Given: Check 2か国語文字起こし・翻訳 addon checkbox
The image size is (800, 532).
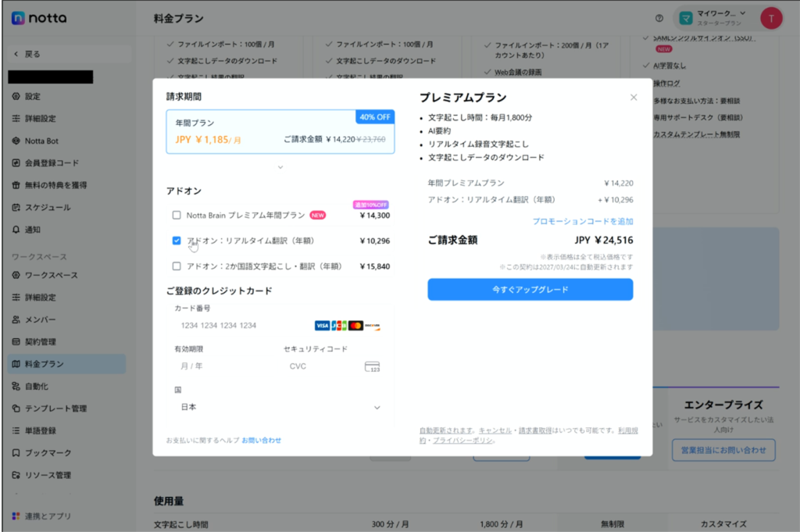Looking at the screenshot, I should click(177, 266).
